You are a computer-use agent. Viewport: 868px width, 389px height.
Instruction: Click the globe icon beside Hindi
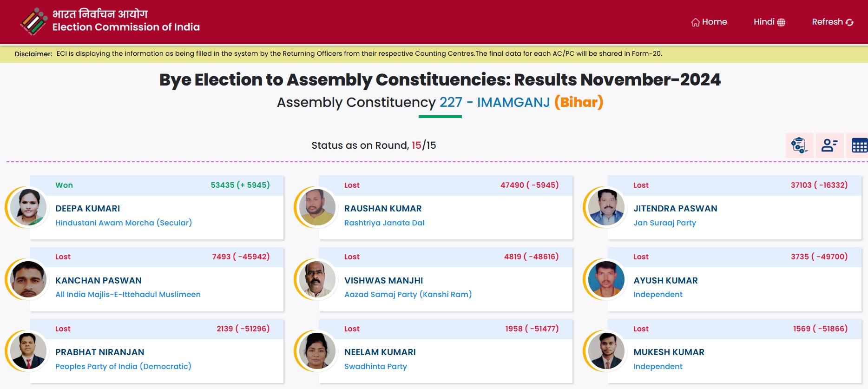tap(781, 22)
